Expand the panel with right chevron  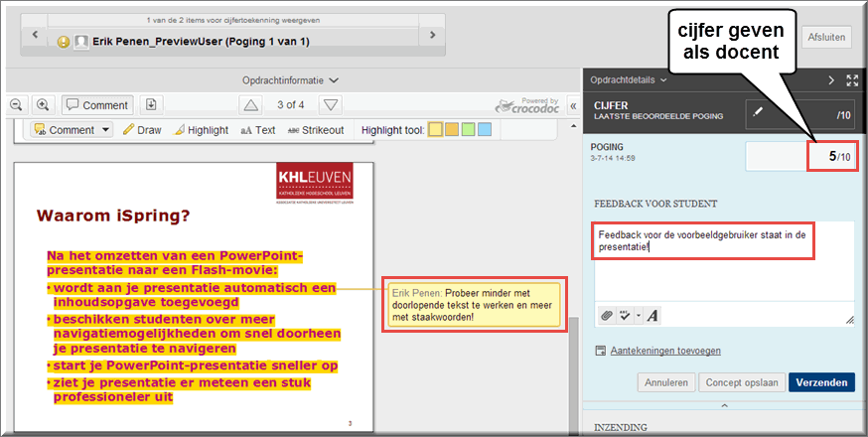pyautogui.click(x=831, y=80)
